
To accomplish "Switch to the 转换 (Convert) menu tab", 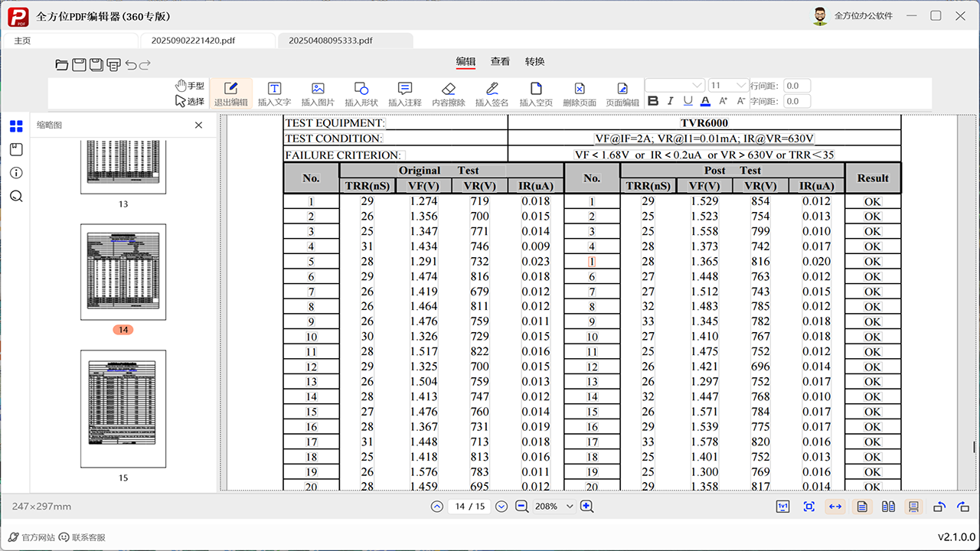I will click(534, 61).
